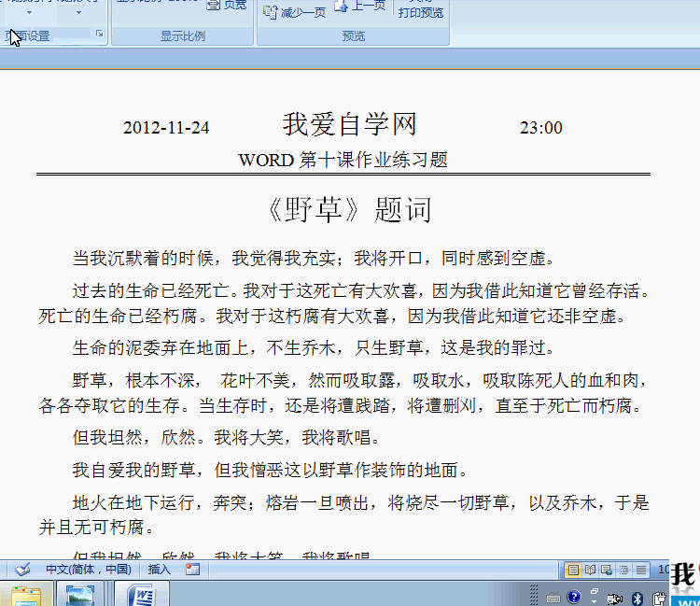Image resolution: width=700 pixels, height=606 pixels.
Task: Click the line starting 地火在地下运行
Action: coord(360,503)
